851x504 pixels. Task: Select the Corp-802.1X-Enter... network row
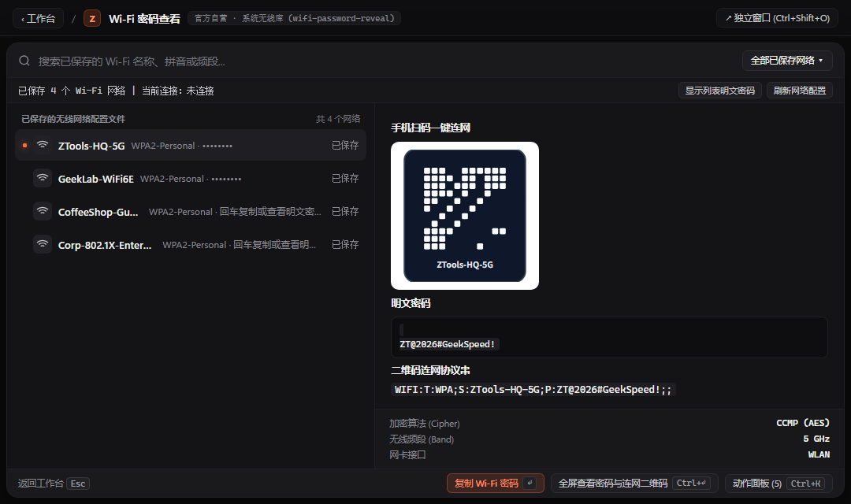tap(191, 244)
